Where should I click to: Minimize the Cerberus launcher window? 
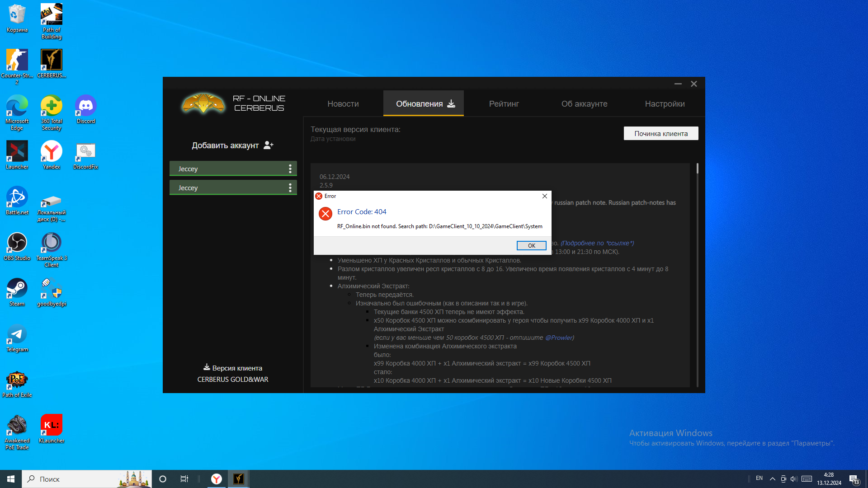pos(678,84)
